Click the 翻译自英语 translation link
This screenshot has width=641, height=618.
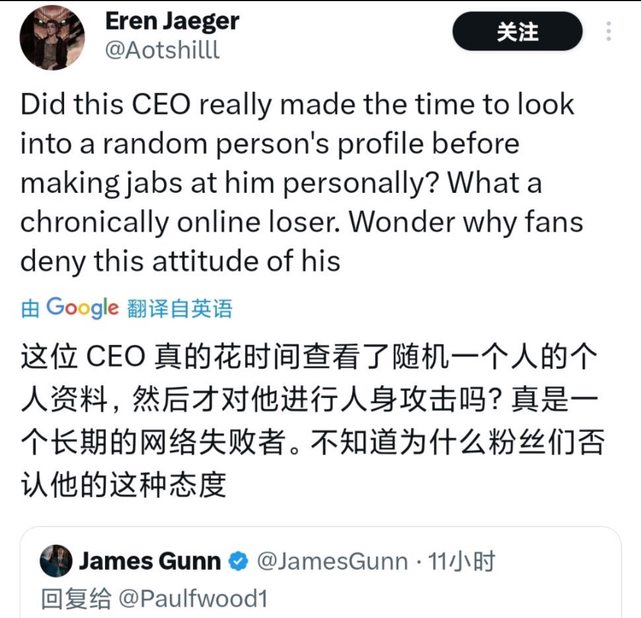pos(180,309)
